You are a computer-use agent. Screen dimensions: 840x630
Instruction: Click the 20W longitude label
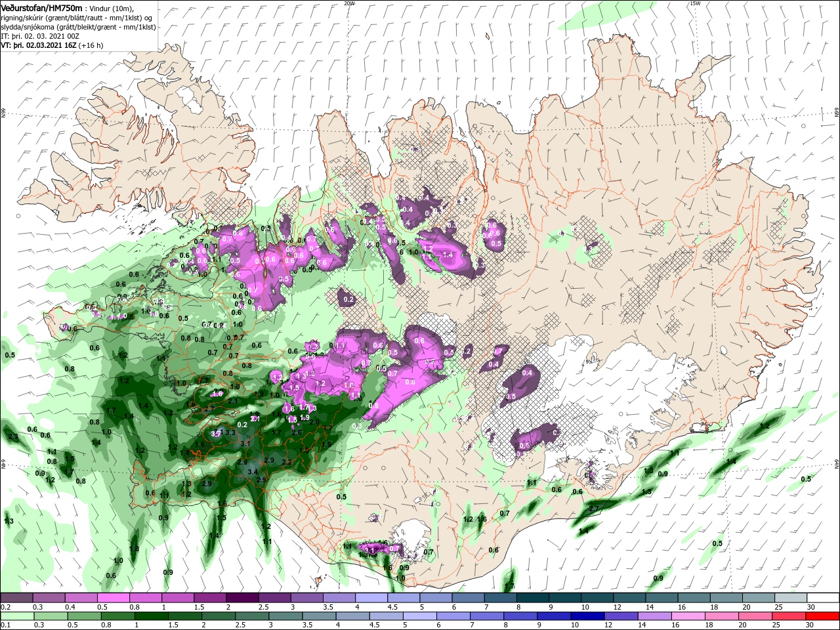coord(349,3)
